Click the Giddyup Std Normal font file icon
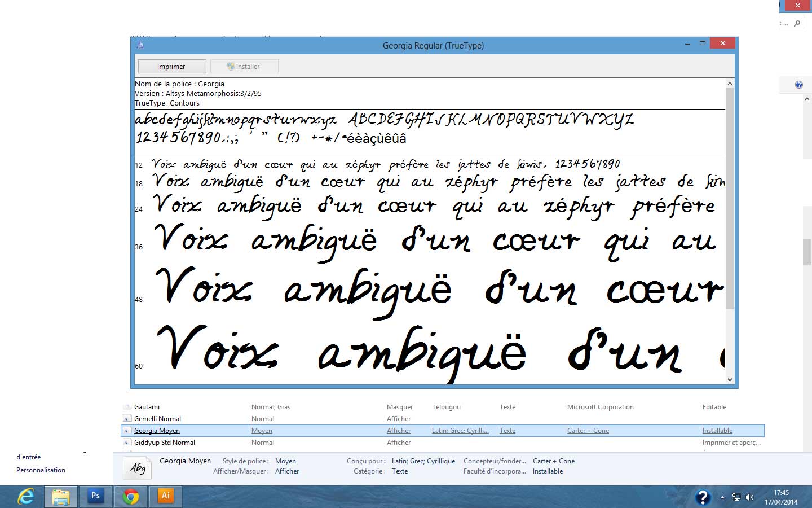Screen dimensions: 812x508 [127, 443]
